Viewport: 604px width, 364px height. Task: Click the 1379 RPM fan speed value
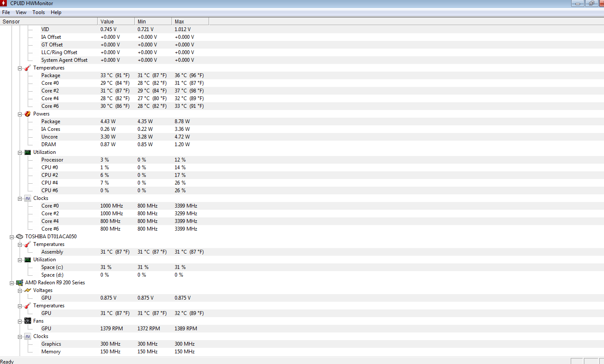tap(112, 329)
